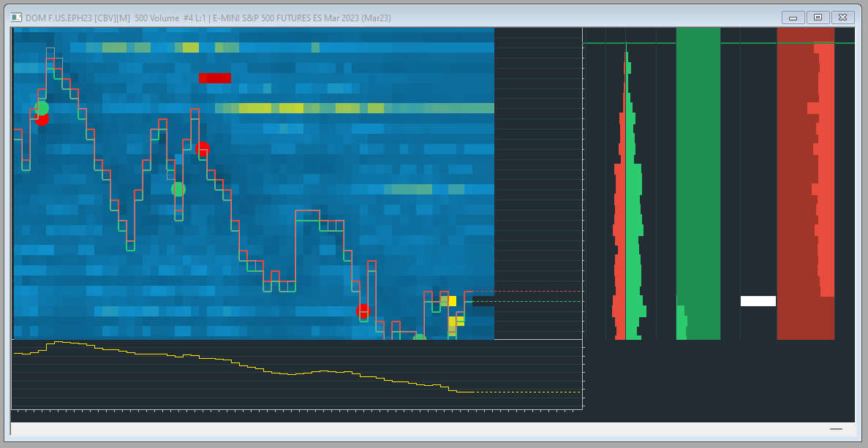Click the dark red ask volume column

[x=805, y=183]
